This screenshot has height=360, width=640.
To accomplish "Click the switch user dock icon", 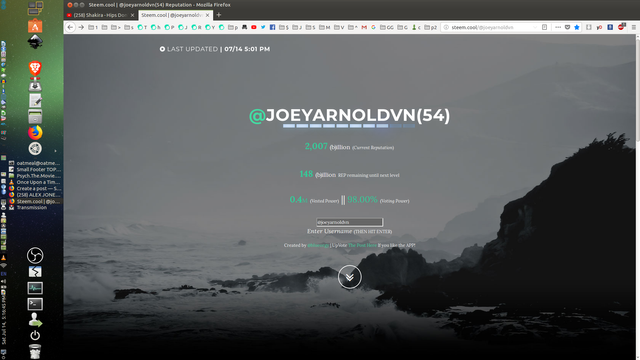I will pyautogui.click(x=35, y=320).
